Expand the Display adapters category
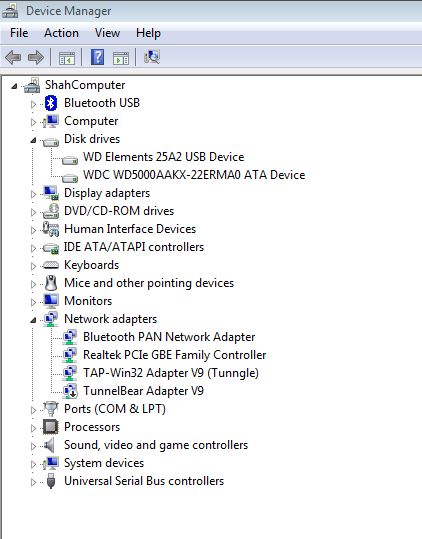Image resolution: width=422 pixels, height=539 pixels. (33, 194)
